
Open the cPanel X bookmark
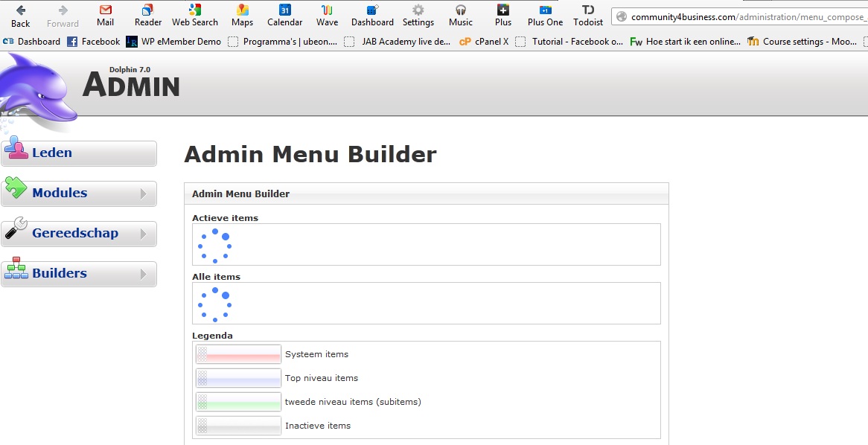[484, 42]
